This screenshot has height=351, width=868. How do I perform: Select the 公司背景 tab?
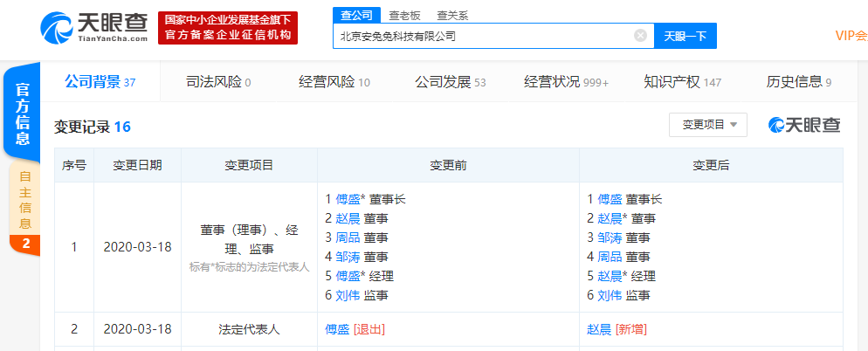point(100,82)
